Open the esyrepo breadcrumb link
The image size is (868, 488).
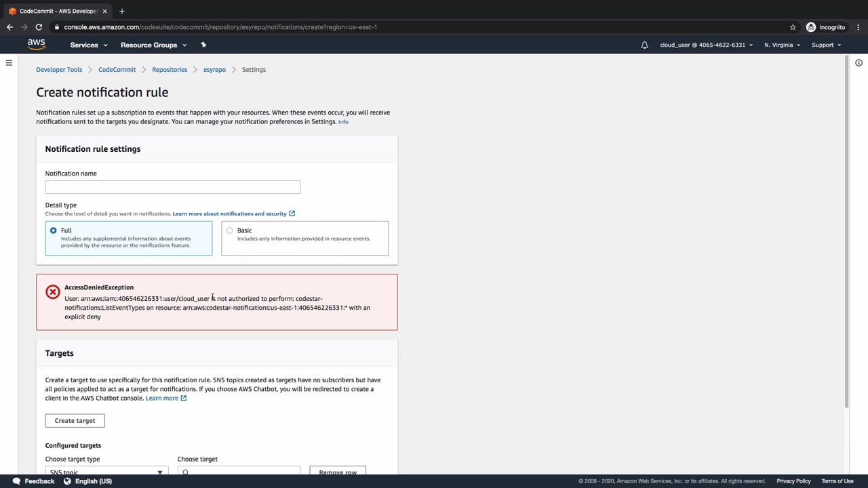[214, 69]
